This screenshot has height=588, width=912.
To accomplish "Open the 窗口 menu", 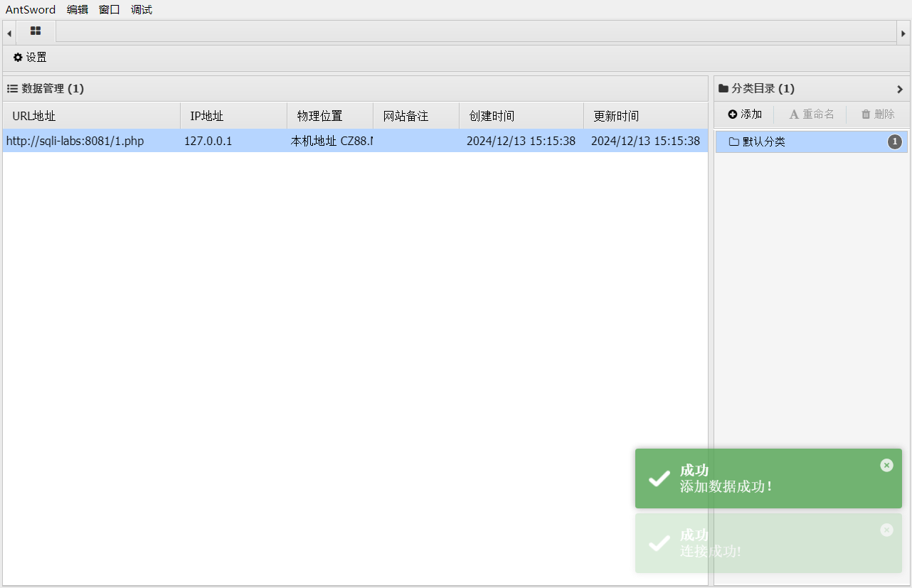I will point(110,10).
